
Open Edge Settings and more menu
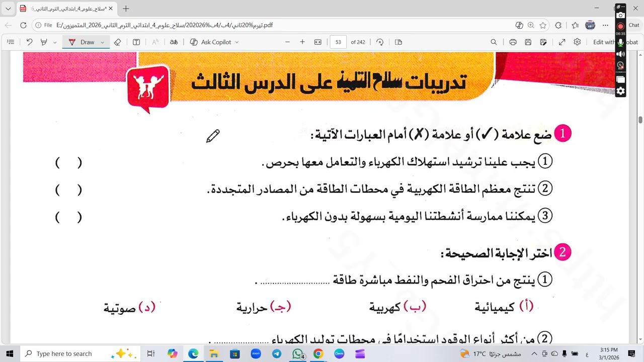[605, 25]
